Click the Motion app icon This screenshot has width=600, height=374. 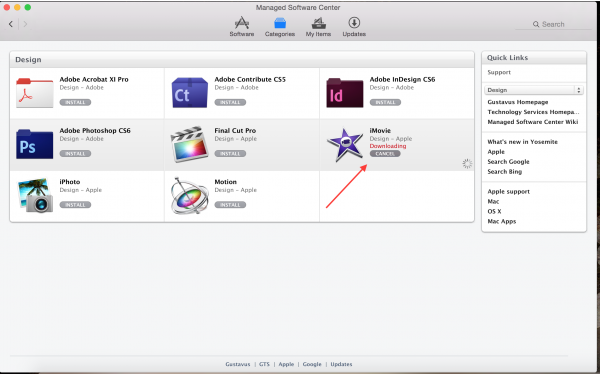pyautogui.click(x=189, y=195)
